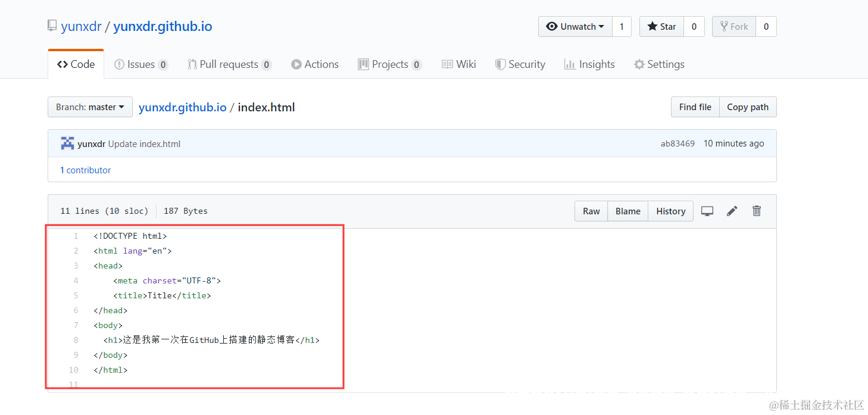The height and width of the screenshot is (415, 868).
Task: Open the Blame view
Action: point(628,211)
